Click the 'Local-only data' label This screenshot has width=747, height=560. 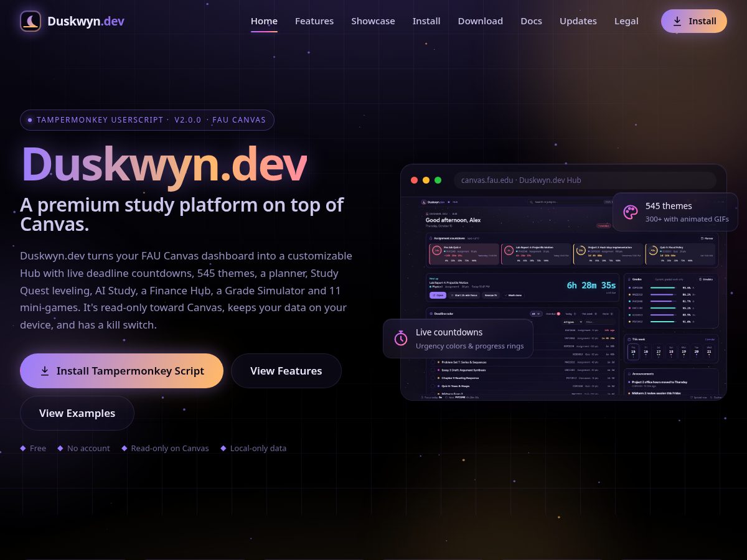(258, 448)
